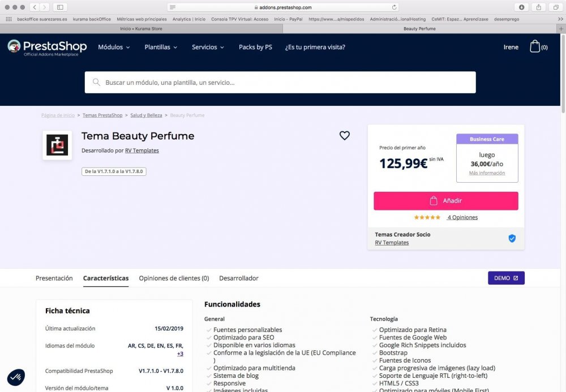Switch to Presentación tab
This screenshot has height=392, width=566.
tap(54, 278)
